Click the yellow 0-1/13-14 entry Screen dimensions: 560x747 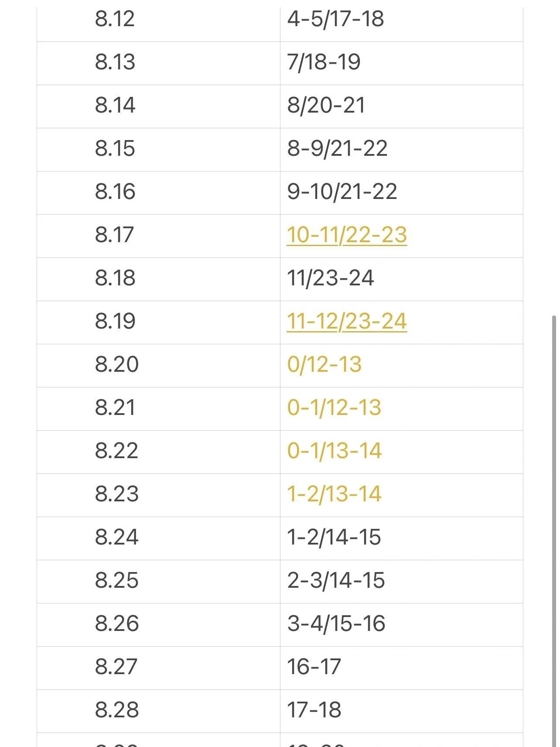(401, 452)
